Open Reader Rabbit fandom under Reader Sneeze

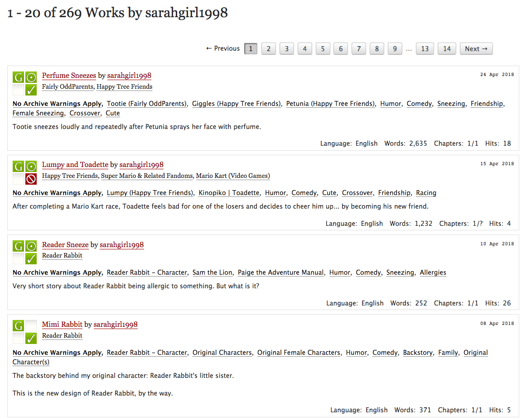pos(62,255)
